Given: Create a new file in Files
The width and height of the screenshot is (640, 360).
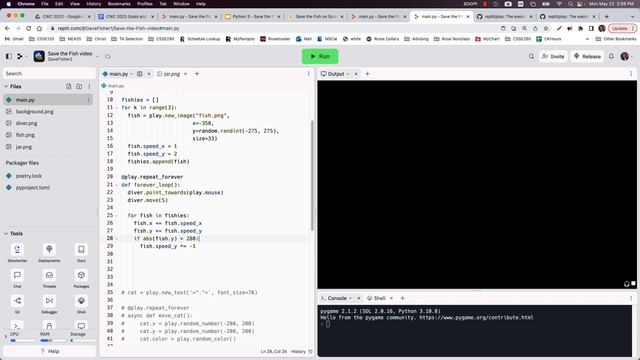Looking at the screenshot, I should [69, 87].
